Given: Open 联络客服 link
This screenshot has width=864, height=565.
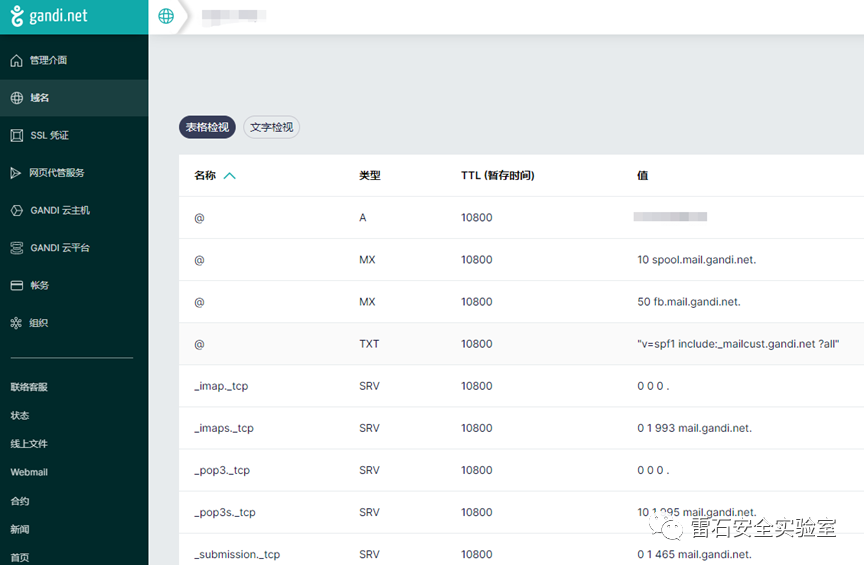Looking at the screenshot, I should coord(29,387).
